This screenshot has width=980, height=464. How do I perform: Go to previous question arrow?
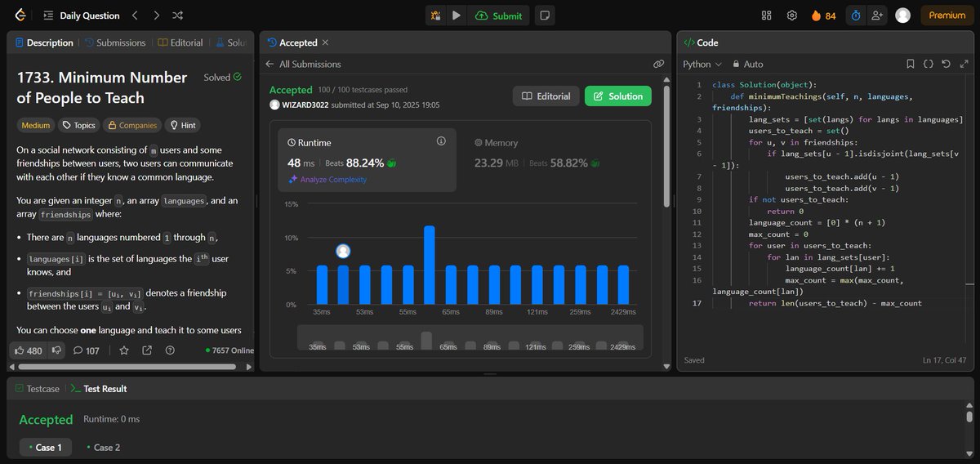click(x=136, y=16)
